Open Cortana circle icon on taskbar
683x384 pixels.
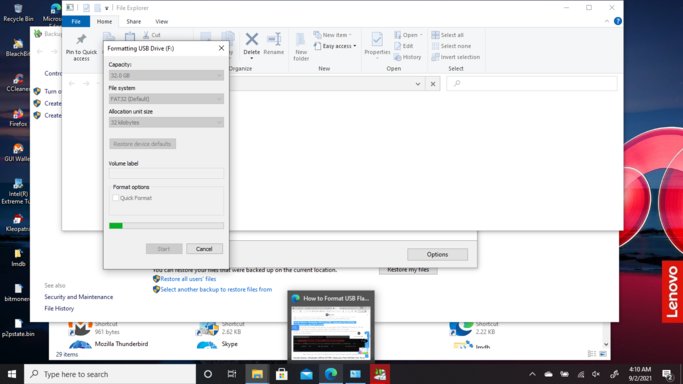pos(208,374)
